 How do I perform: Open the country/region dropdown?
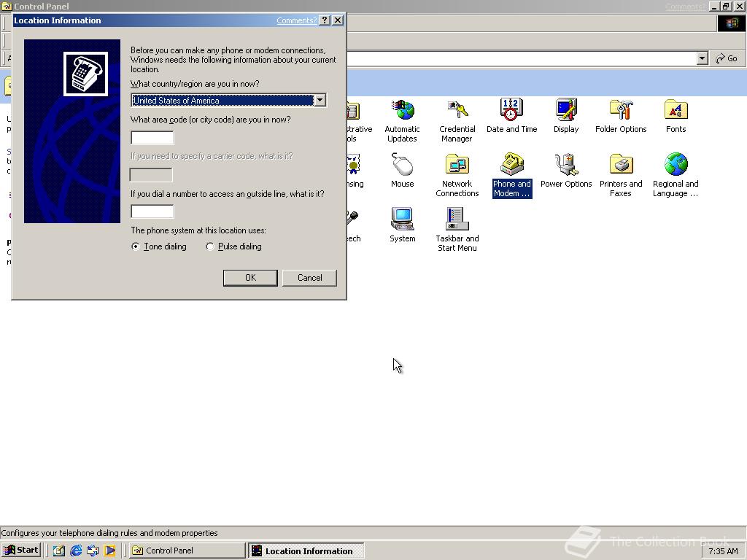point(320,100)
